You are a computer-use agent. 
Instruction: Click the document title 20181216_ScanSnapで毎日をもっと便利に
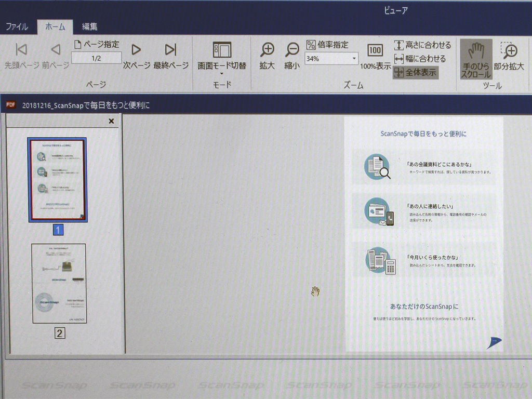pyautogui.click(x=86, y=105)
